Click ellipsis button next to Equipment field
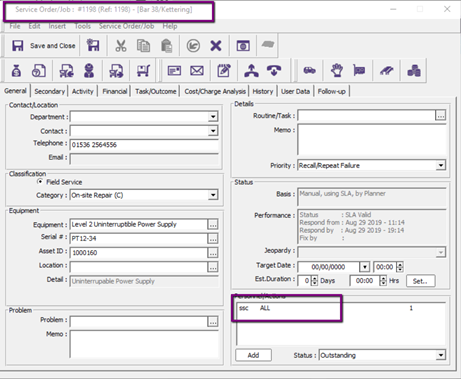Screen dimensions: 461x379 pos(213,224)
